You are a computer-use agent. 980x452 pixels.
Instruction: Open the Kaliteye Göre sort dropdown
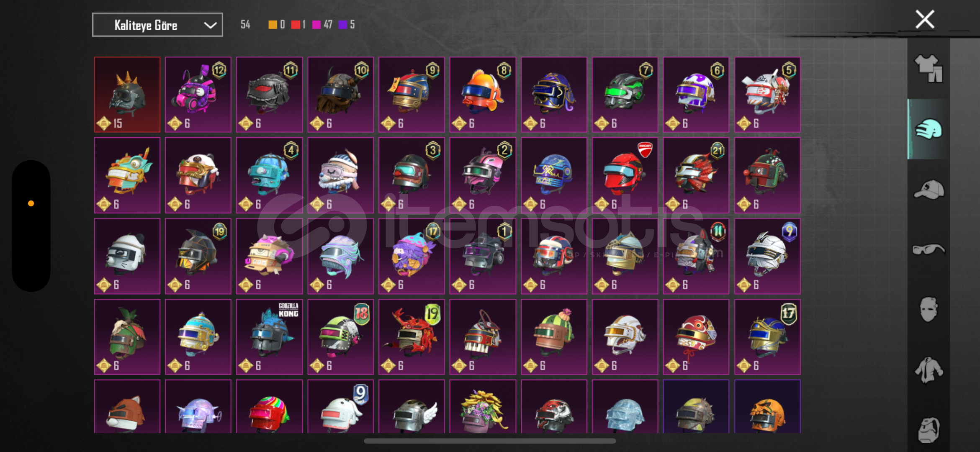pos(157,25)
